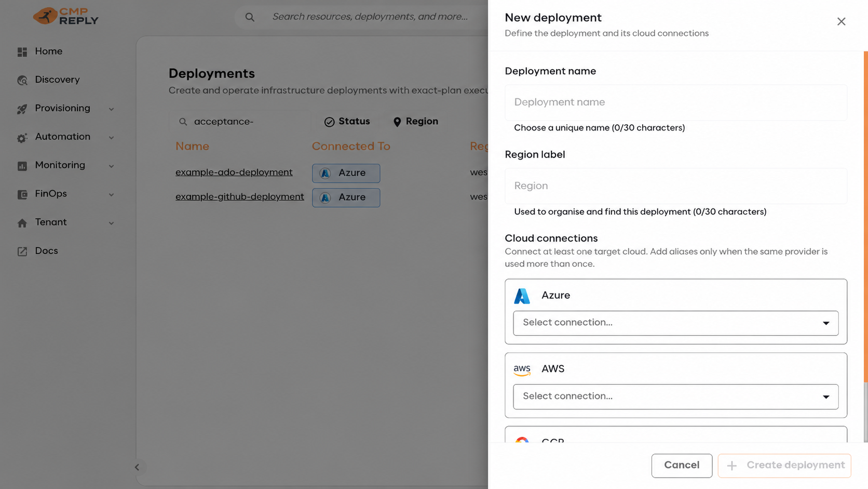Expand the Tenant menu chevron
The width and height of the screenshot is (868, 489).
point(111,223)
